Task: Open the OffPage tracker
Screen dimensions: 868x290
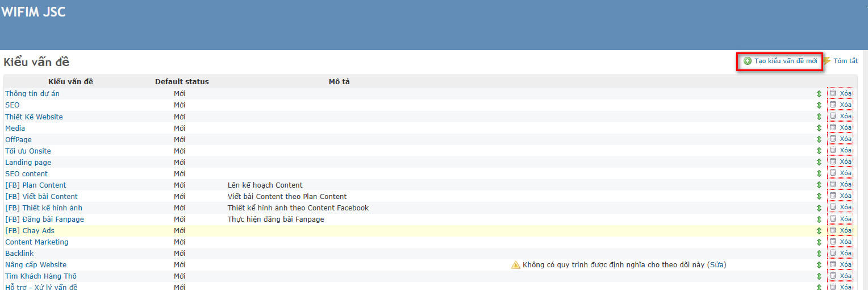Action: (19, 139)
